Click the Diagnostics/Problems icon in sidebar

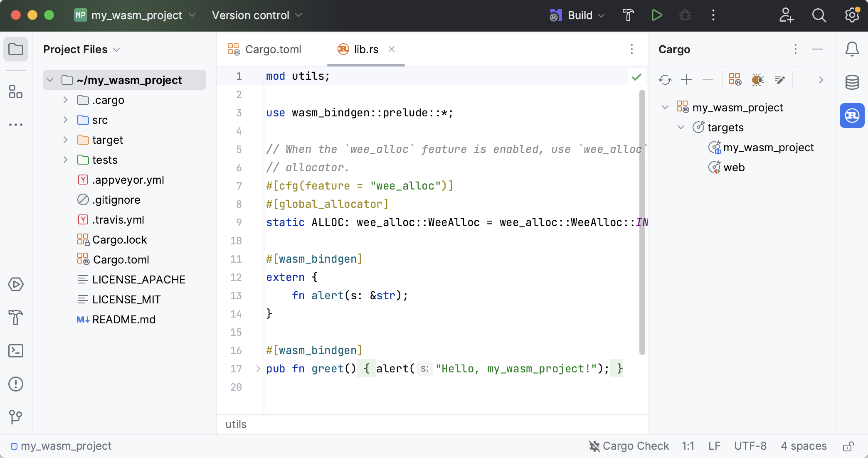(15, 384)
